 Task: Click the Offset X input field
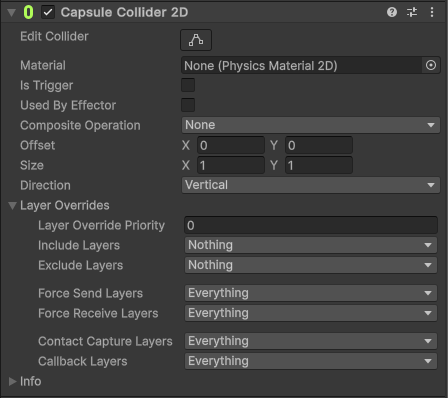click(231, 145)
